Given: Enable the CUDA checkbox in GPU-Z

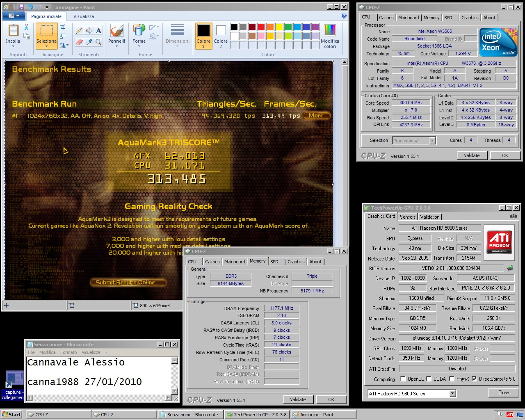Looking at the screenshot, I should [429, 379].
